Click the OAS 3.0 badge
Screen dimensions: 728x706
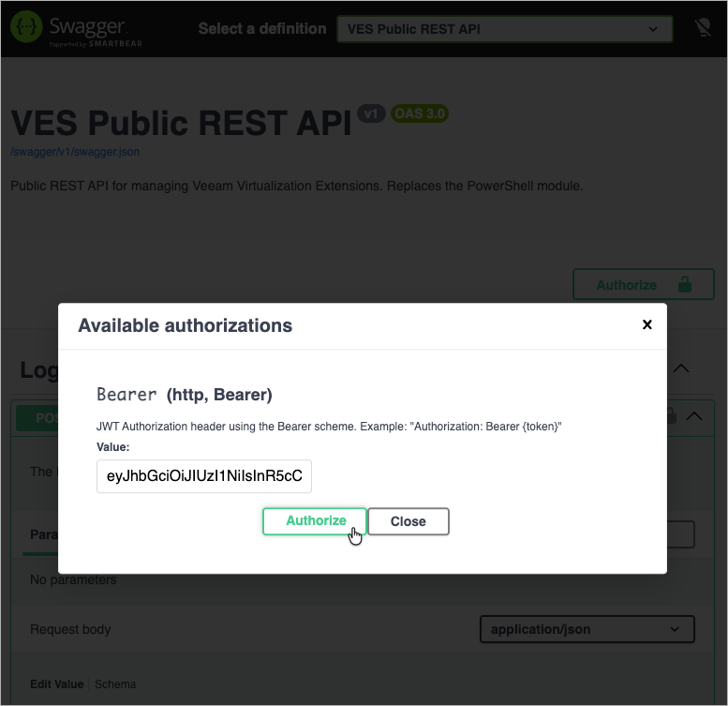420,113
